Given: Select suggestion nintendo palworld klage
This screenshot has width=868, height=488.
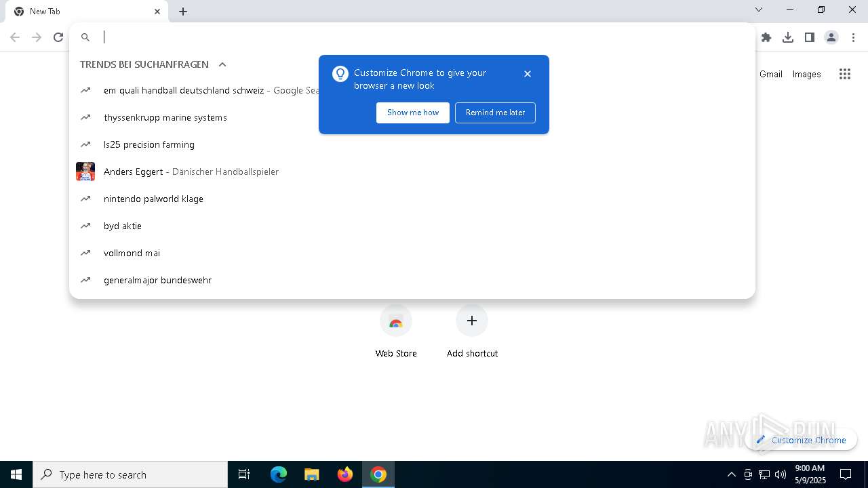Looking at the screenshot, I should pos(412,199).
